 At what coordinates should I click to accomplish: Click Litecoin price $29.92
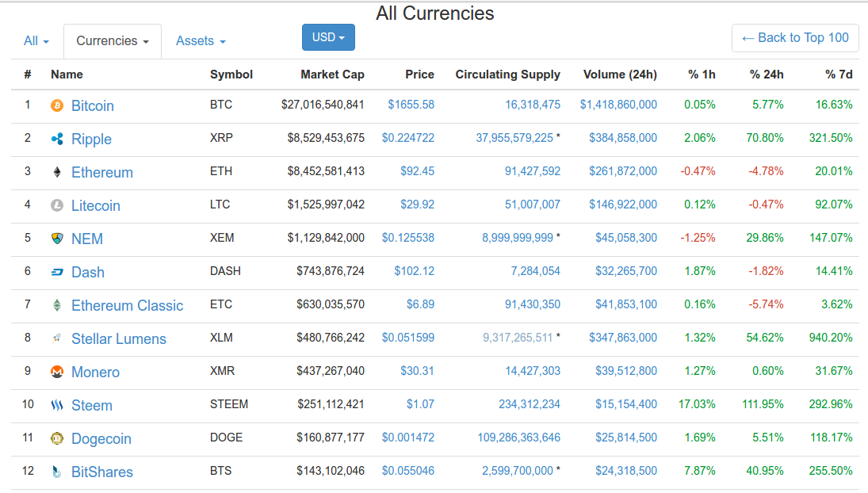418,204
